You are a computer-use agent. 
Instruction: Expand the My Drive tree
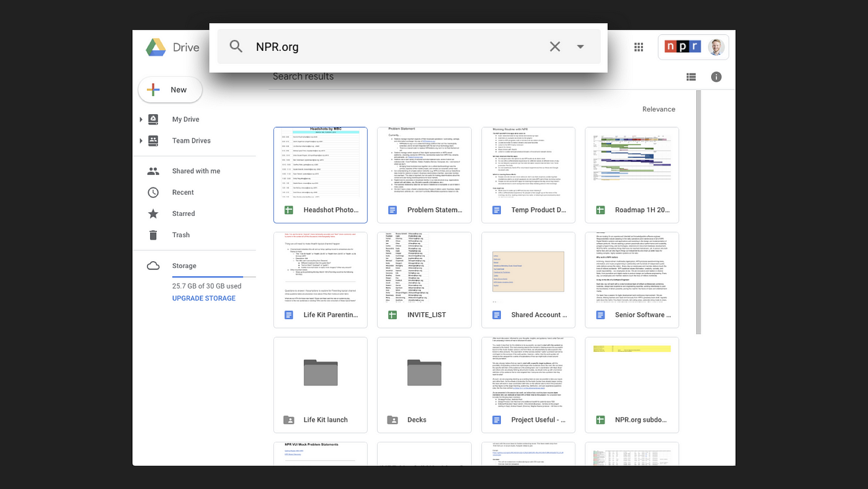point(141,119)
